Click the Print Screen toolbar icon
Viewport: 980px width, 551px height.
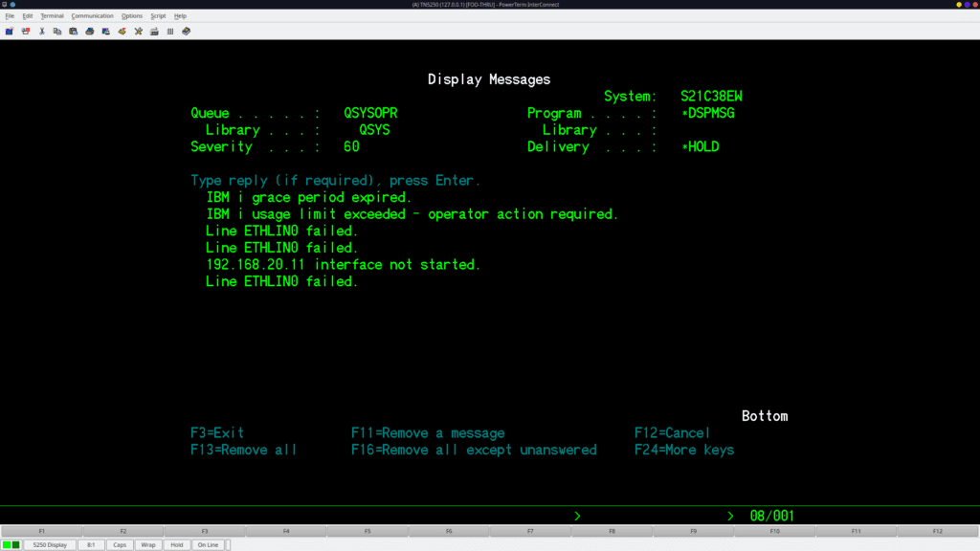tap(90, 32)
